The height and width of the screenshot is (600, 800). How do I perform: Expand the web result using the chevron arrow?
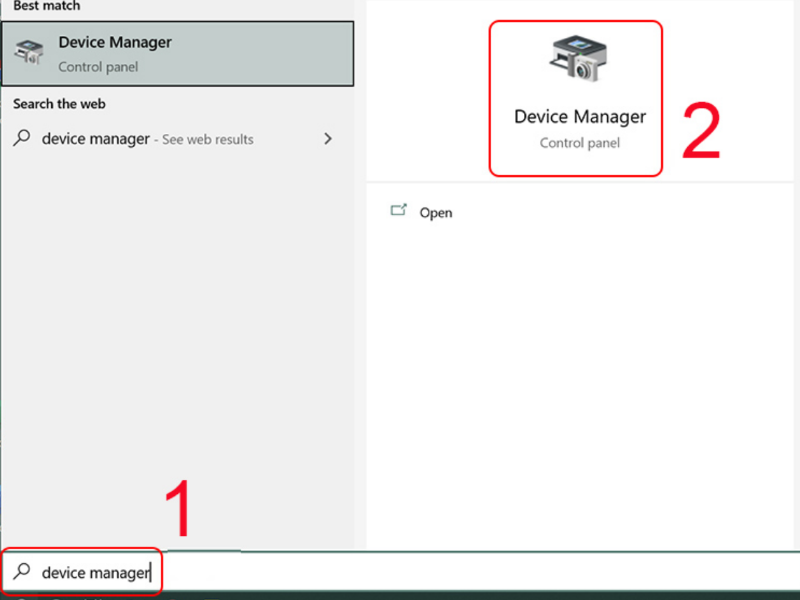[328, 139]
